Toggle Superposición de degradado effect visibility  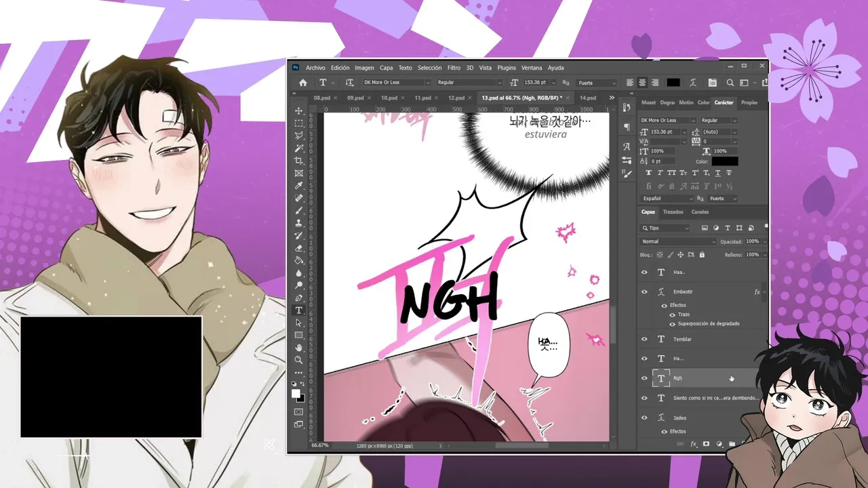tap(673, 324)
